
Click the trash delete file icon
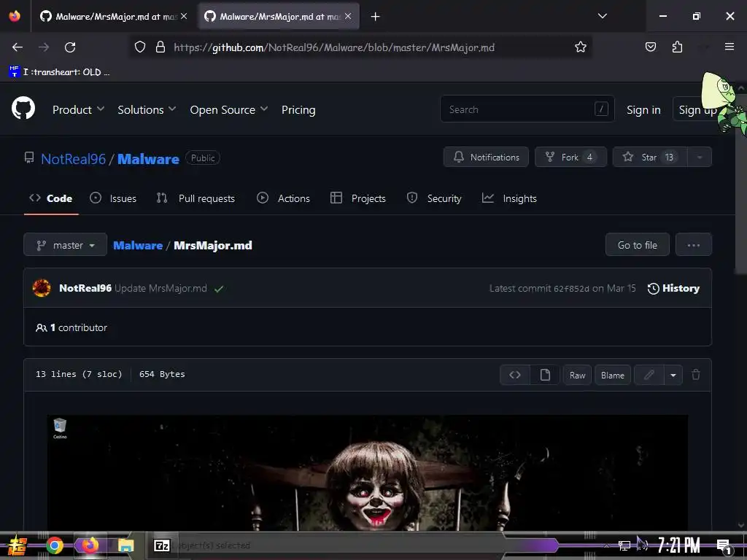pos(695,375)
